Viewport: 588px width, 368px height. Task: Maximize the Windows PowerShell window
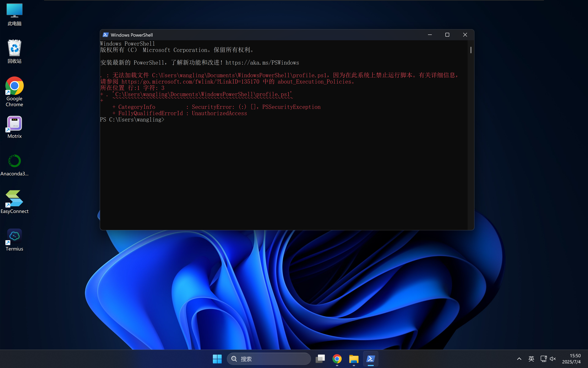coord(447,35)
